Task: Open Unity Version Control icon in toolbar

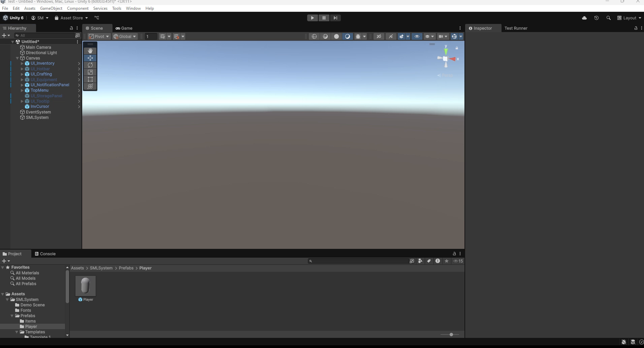Action: 97,18
